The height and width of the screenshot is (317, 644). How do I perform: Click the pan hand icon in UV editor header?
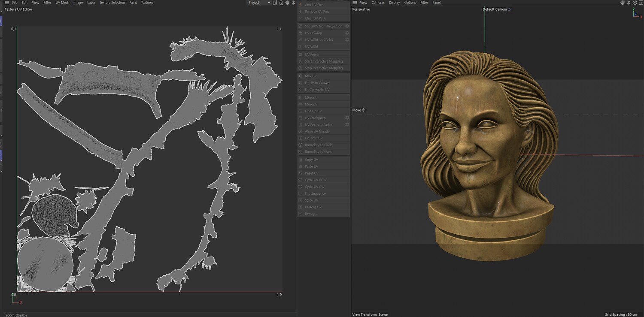click(287, 3)
